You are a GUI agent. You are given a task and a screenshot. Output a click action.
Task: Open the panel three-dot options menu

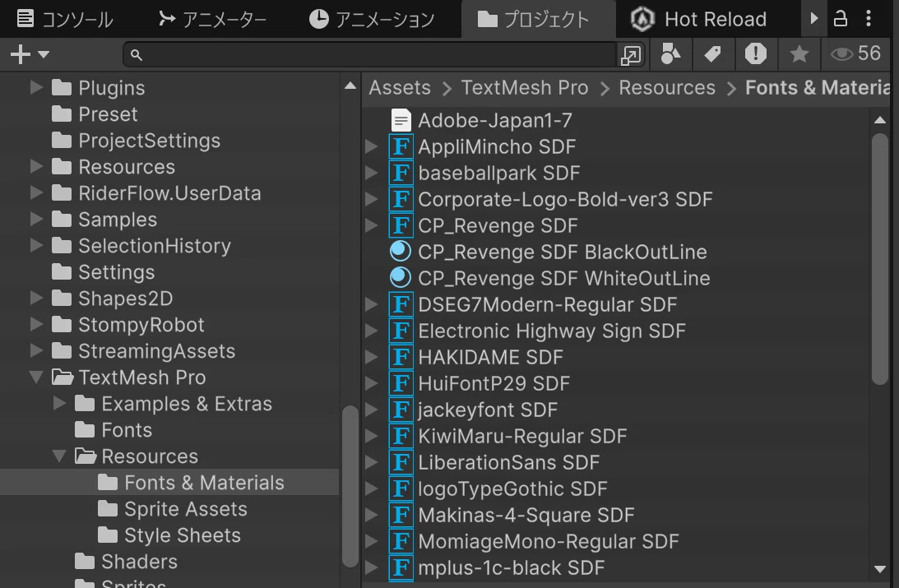click(x=869, y=18)
